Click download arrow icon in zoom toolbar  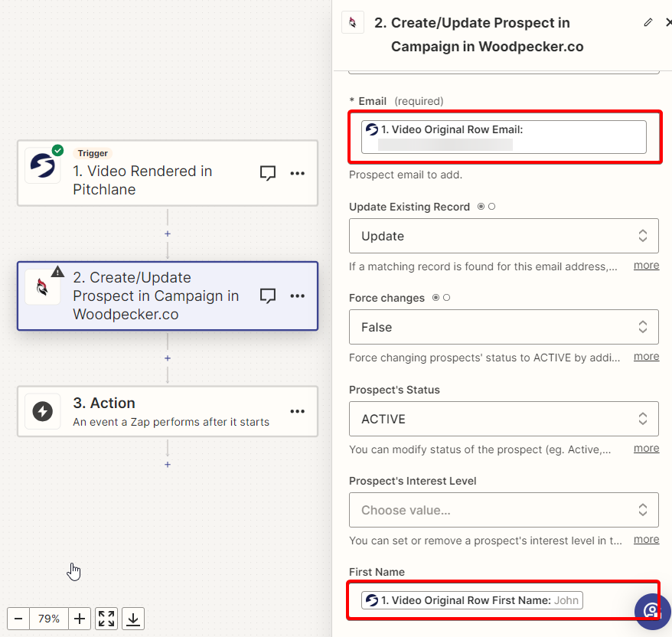point(133,619)
